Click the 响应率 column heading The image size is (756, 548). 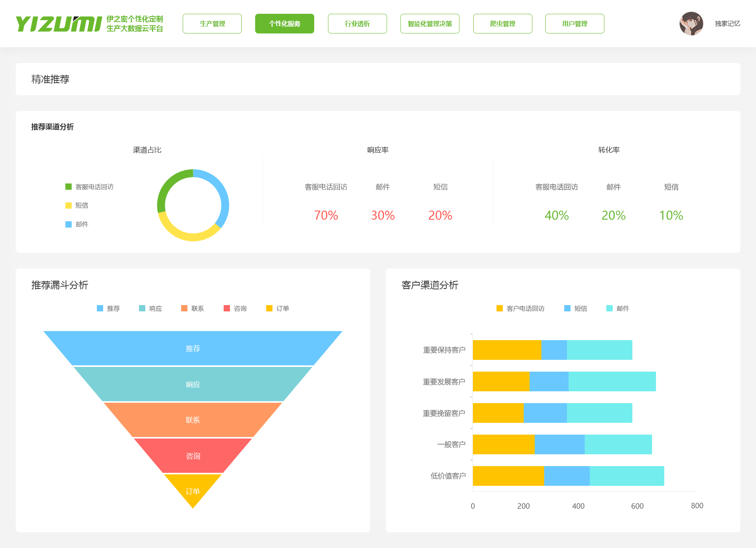pos(378,150)
